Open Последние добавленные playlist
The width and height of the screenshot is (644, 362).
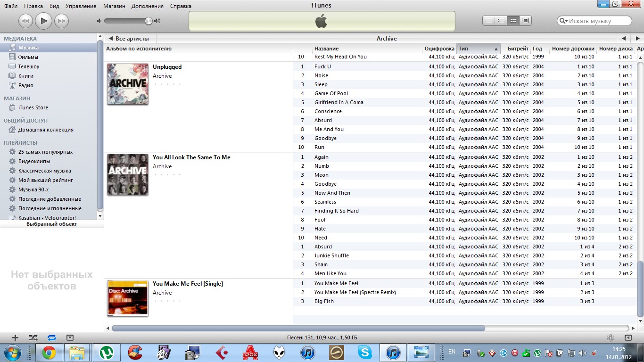click(50, 199)
